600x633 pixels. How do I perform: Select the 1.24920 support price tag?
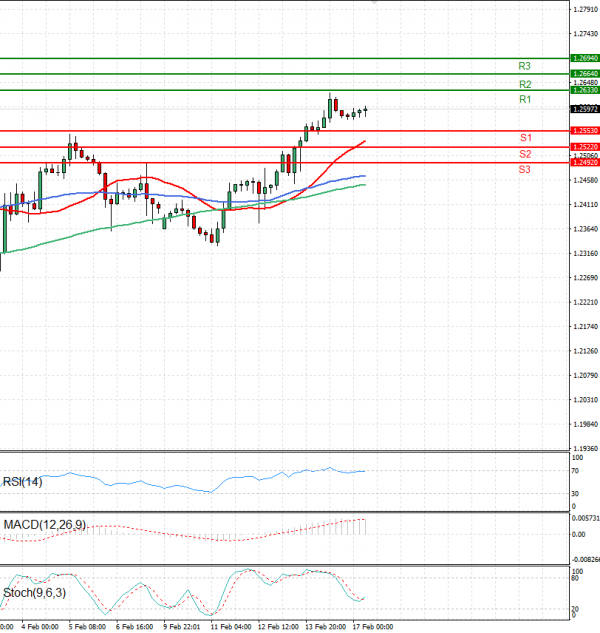[585, 162]
